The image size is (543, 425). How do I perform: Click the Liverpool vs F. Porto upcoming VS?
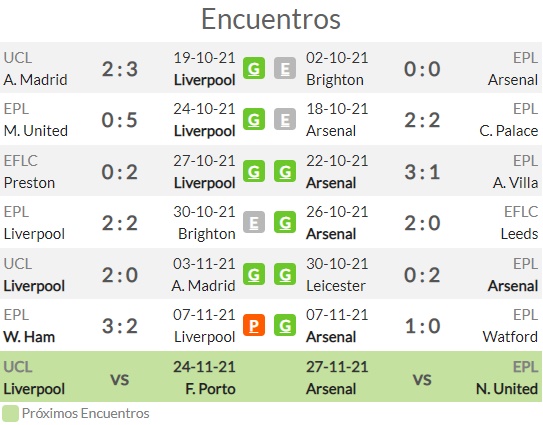(120, 380)
